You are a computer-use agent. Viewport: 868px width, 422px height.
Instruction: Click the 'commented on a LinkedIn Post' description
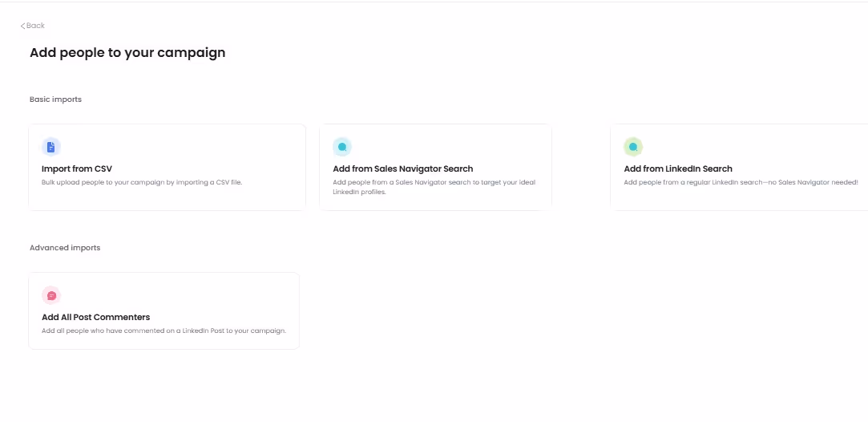tap(164, 331)
